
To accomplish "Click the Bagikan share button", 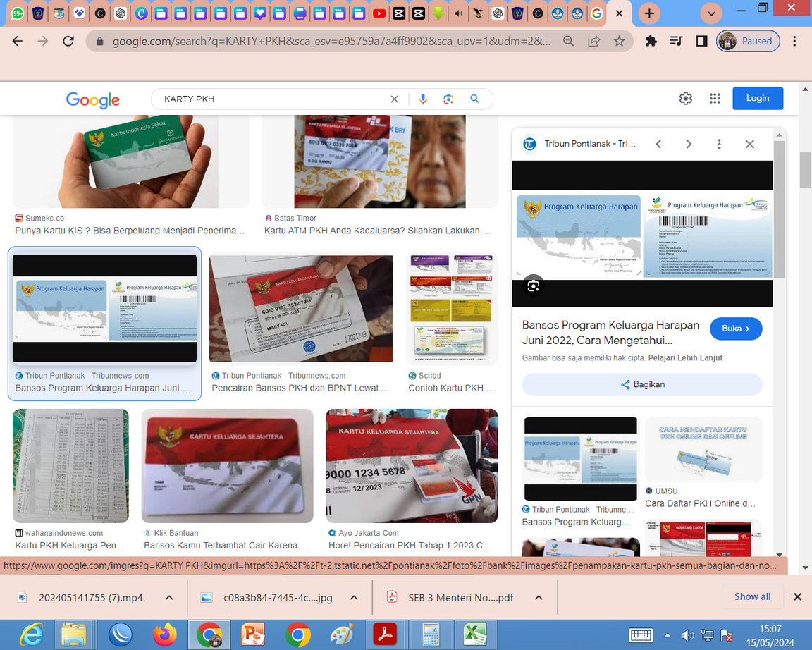I will [x=642, y=384].
